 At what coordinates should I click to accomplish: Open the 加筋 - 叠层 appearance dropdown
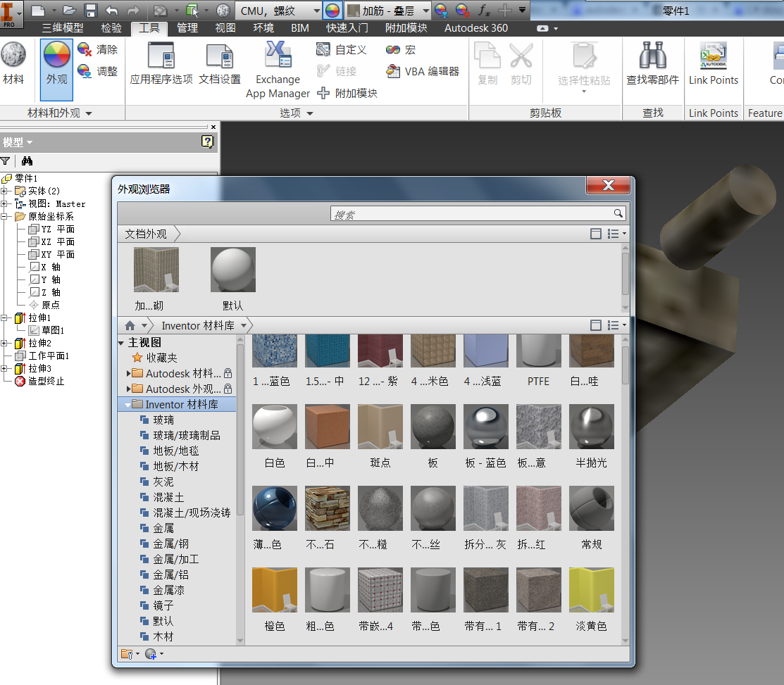[x=425, y=11]
